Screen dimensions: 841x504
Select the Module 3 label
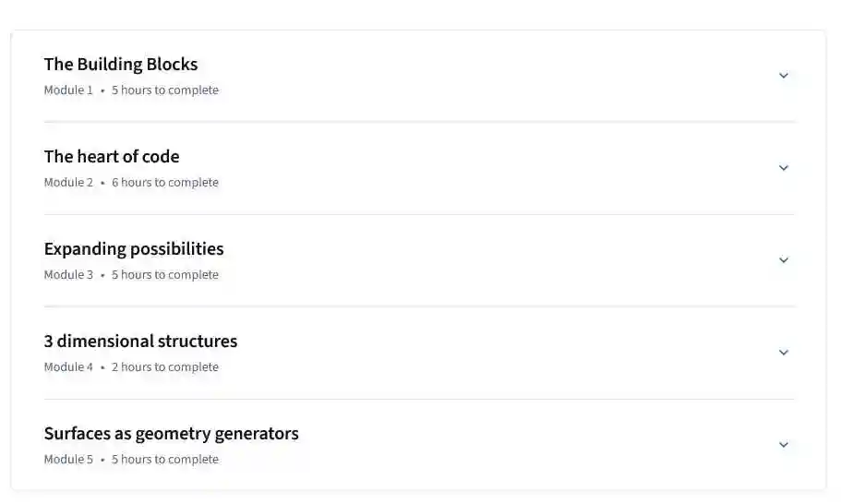68,275
